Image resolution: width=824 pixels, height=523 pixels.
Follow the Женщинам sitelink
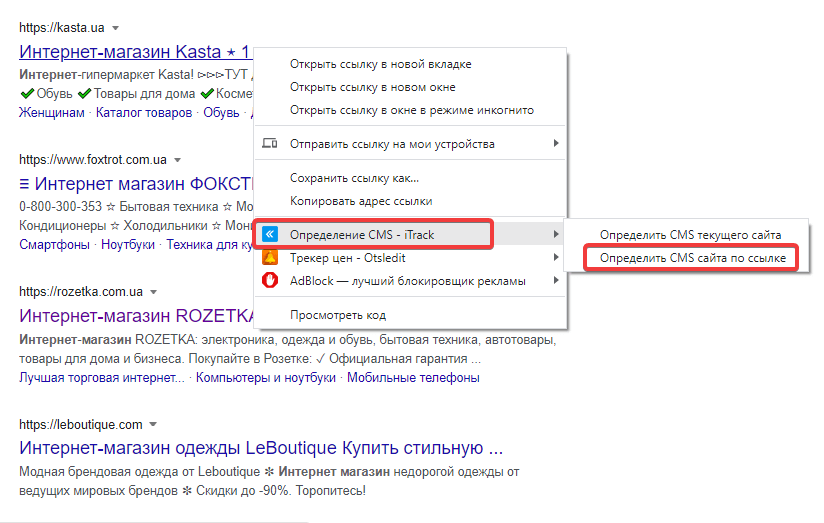[52, 113]
